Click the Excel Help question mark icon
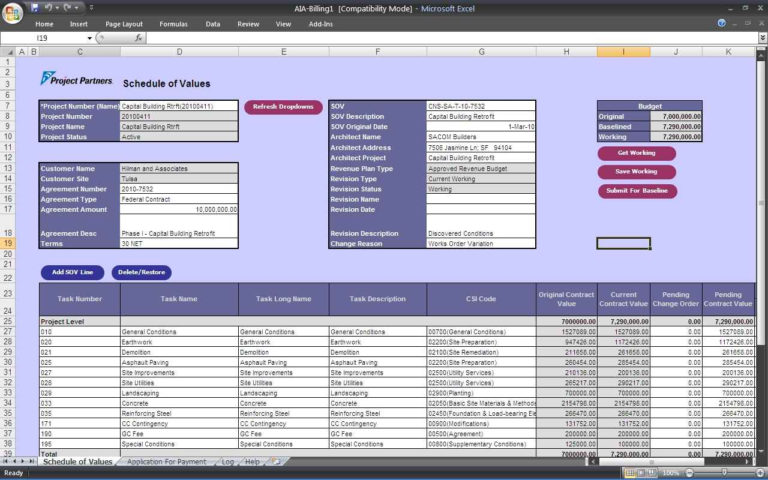 (721, 23)
